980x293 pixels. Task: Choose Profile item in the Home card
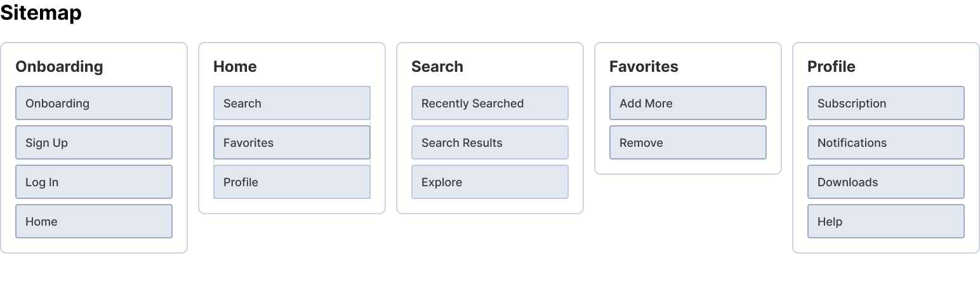tap(291, 182)
